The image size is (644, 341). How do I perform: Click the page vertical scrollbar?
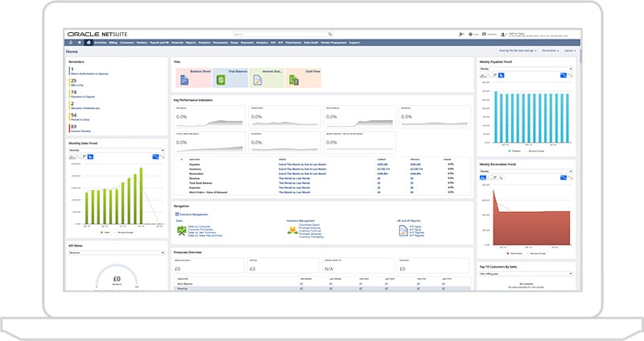(581, 56)
